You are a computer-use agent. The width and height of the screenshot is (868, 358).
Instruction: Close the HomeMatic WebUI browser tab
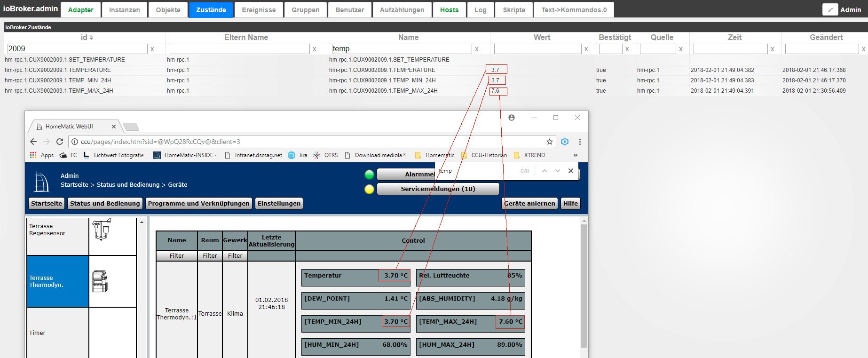pyautogui.click(x=114, y=127)
